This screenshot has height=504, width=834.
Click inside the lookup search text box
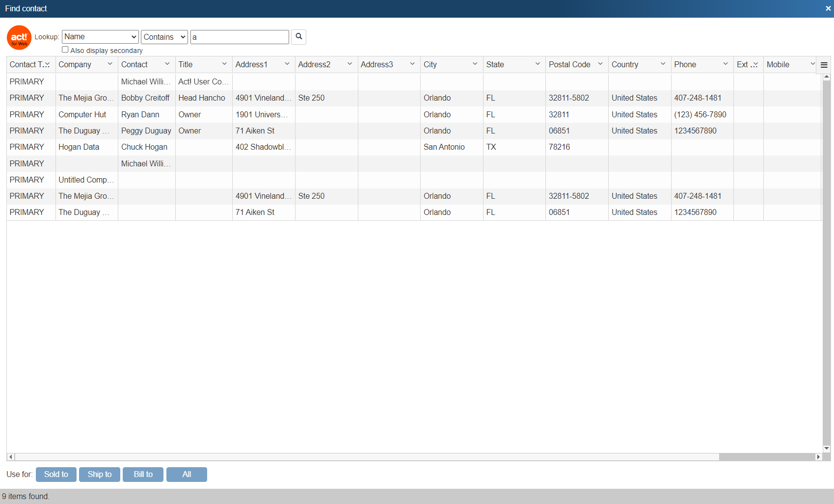pos(240,36)
